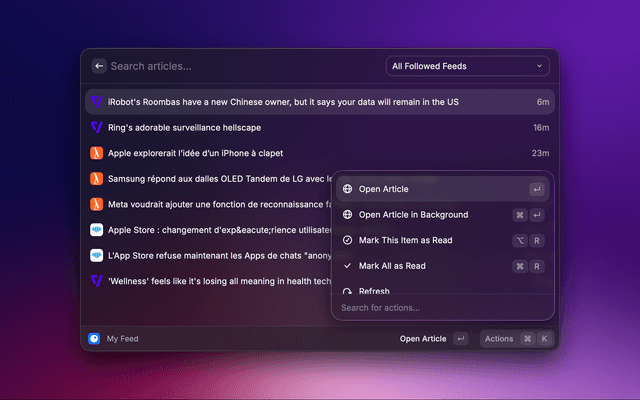This screenshot has height=400, width=640.
Task: Choose Mark This Item as Read
Action: 405,240
